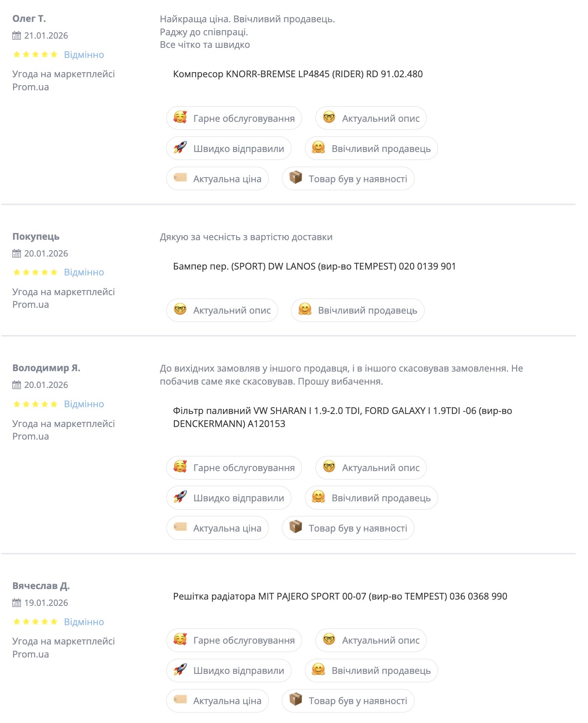
Task: Click the hugging-face emoji in Покупець's review
Action: tap(305, 310)
